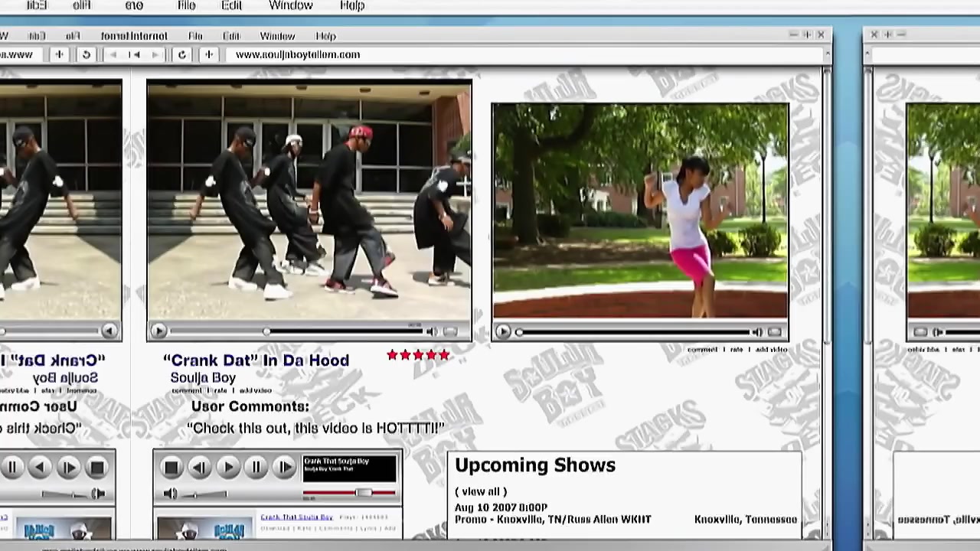Click Knoxville, Tennessee location in Upcoming Shows
The height and width of the screenshot is (551, 980).
[x=746, y=520]
